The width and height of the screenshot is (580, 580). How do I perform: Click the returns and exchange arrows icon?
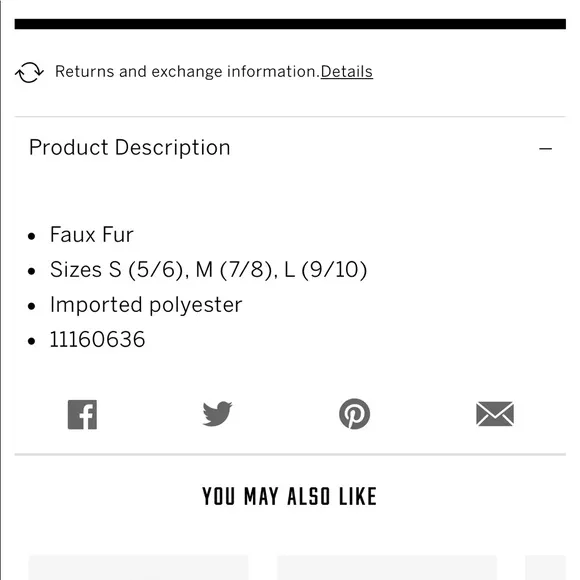29,72
